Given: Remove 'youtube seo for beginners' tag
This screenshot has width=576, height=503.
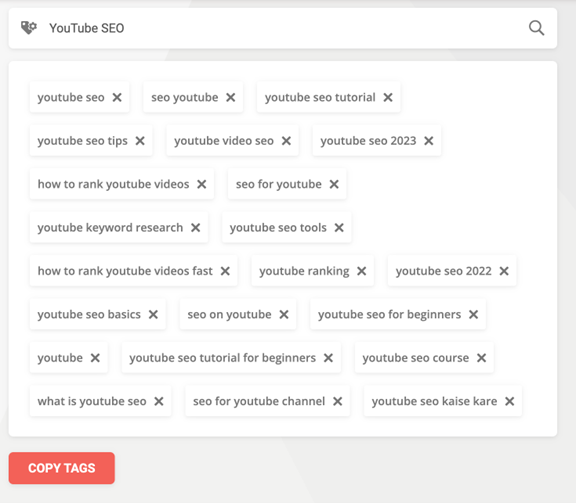Looking at the screenshot, I should pos(474,315).
